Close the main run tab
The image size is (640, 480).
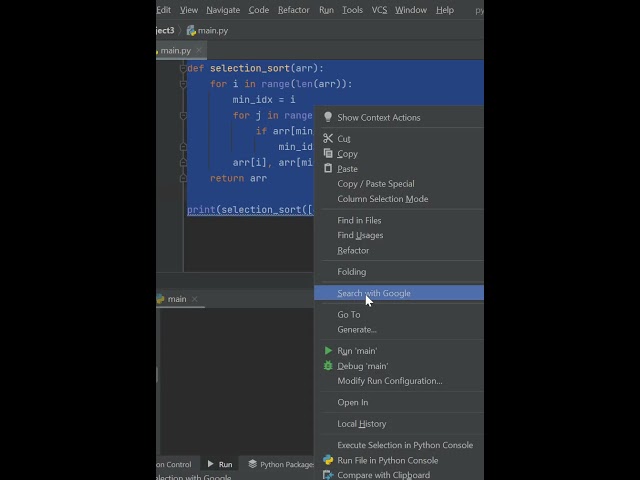tap(195, 299)
